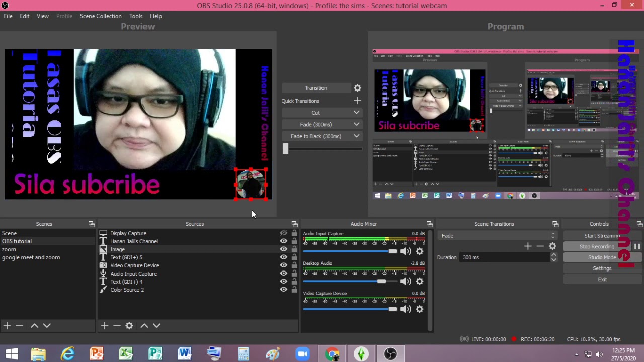Viewport: 644px width, 362px height.
Task: Expand the Fade (300ms) quick transition dropdown
Action: (356, 124)
